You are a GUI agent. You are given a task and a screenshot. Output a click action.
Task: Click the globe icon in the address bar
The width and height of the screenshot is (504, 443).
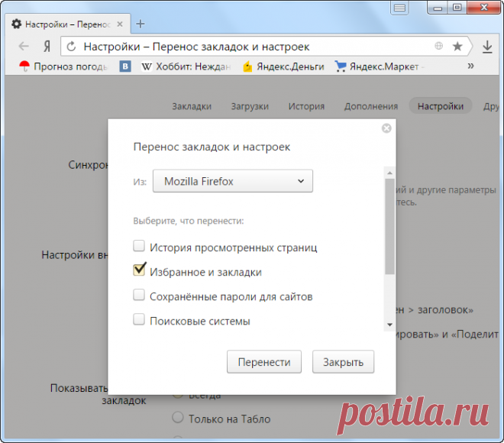439,46
